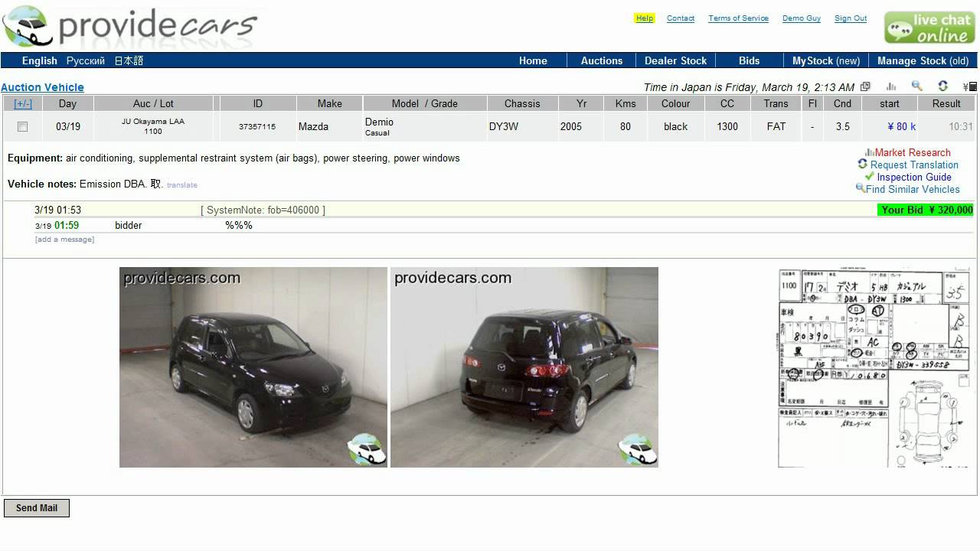Sort by the Kms column header
Image resolution: width=980 pixels, height=551 pixels.
point(626,103)
